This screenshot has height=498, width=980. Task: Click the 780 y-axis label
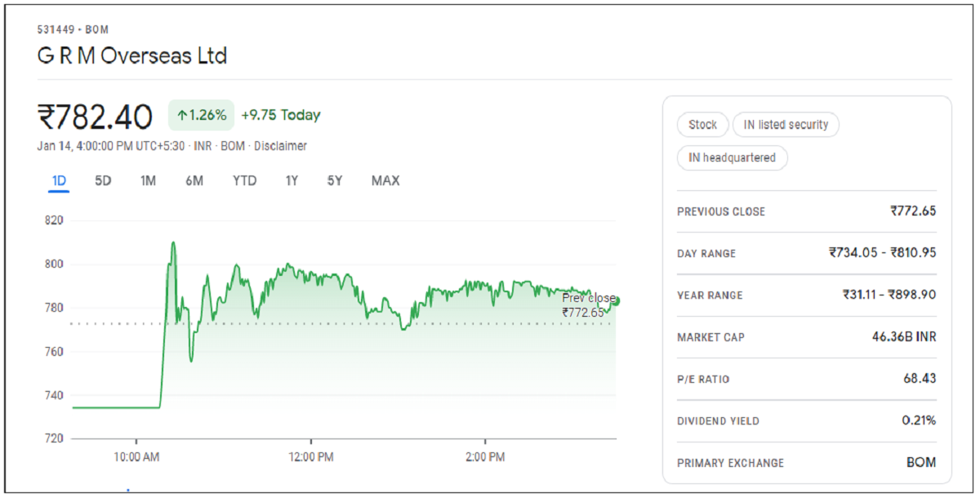pos(54,308)
